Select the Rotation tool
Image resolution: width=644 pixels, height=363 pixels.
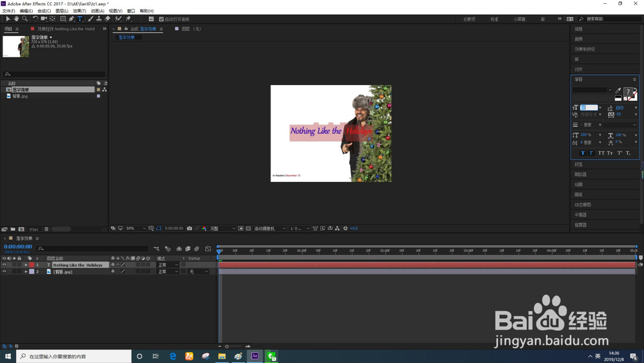(x=35, y=19)
